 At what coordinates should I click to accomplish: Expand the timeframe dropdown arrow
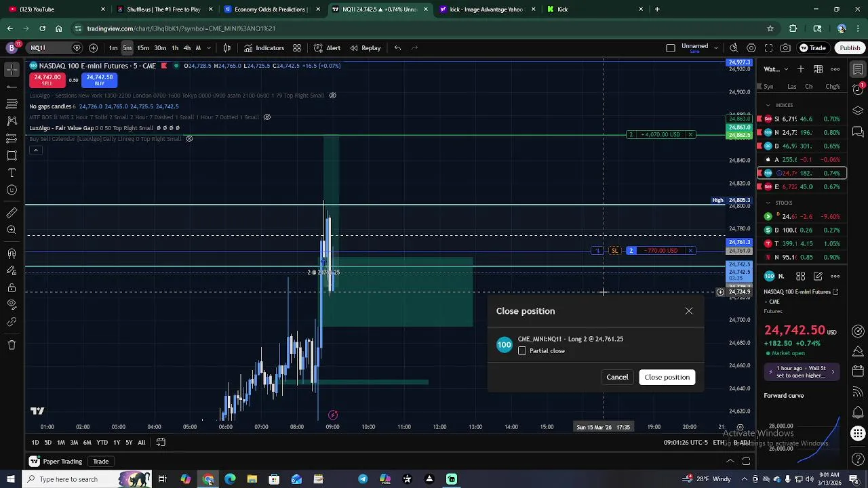pos(209,48)
